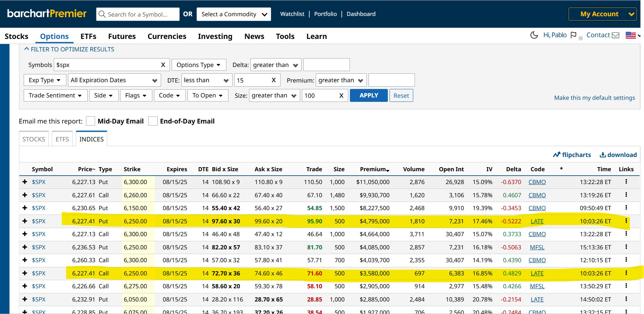This screenshot has width=644, height=314.
Task: Clear the $spx symbol with X
Action: point(163,65)
